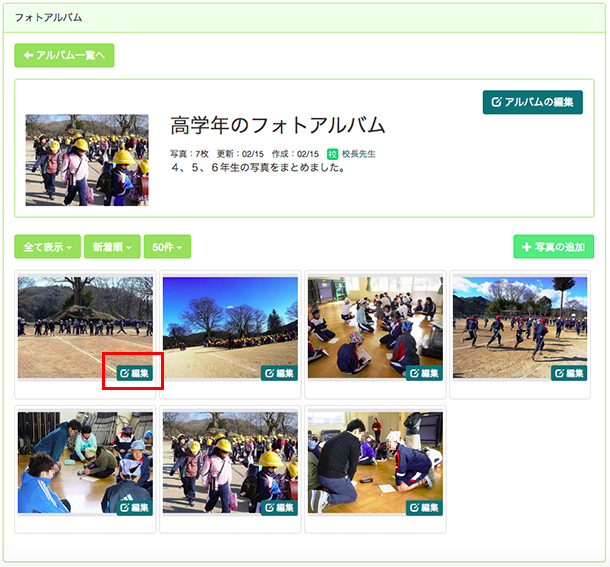Click 編集 icon on red caps running photo

click(569, 373)
